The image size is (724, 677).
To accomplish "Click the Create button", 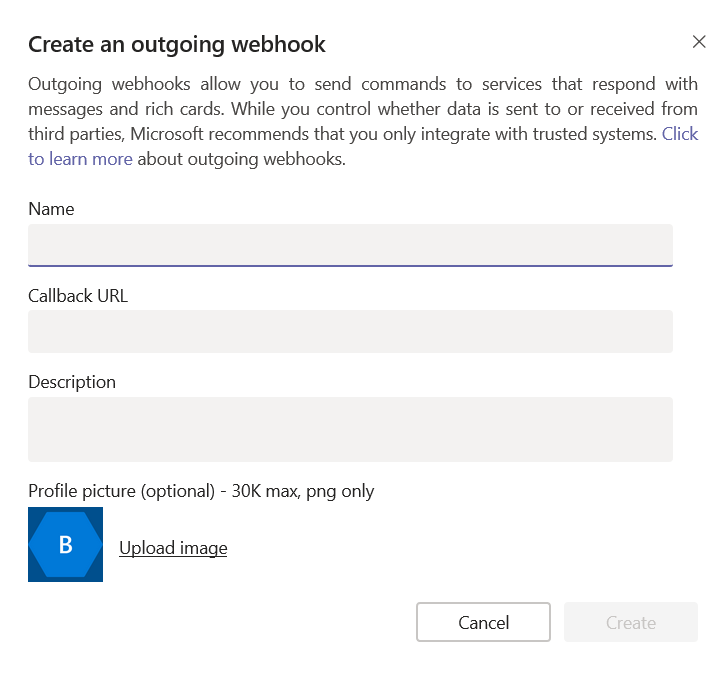I will pyautogui.click(x=630, y=622).
